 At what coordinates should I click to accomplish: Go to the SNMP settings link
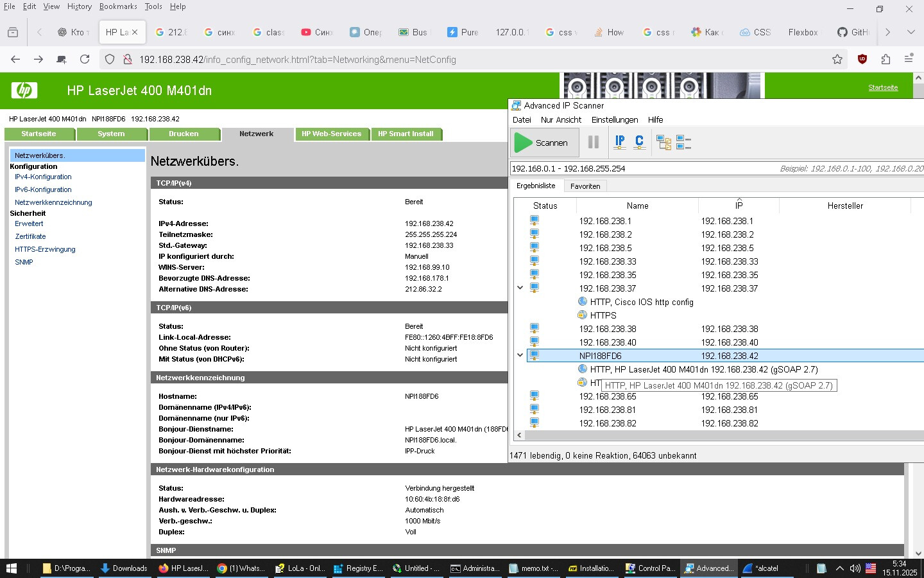pos(24,262)
